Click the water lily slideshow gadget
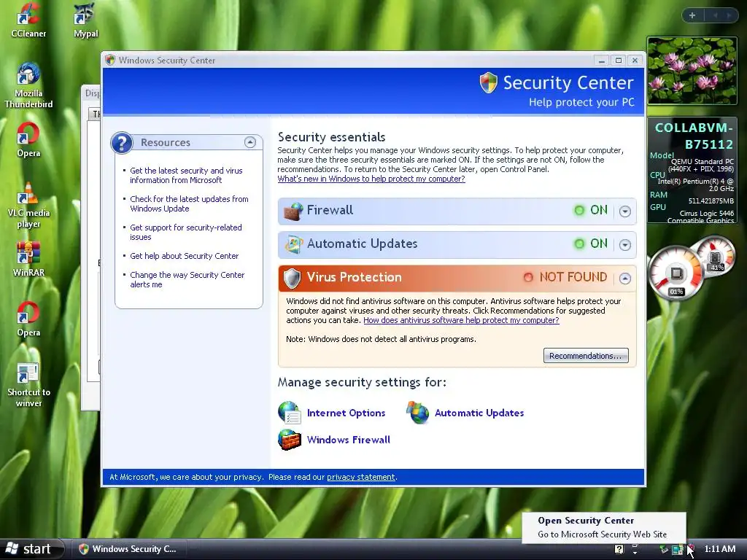The width and height of the screenshot is (747, 560). (x=692, y=71)
